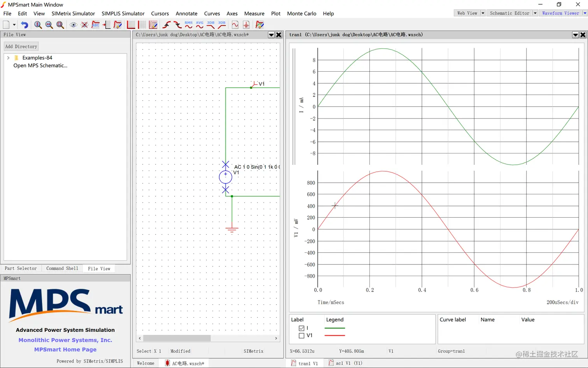This screenshot has height=368, width=588.
Task: Click the schematic horizontal scrollbar thumb
Action: coord(177,338)
